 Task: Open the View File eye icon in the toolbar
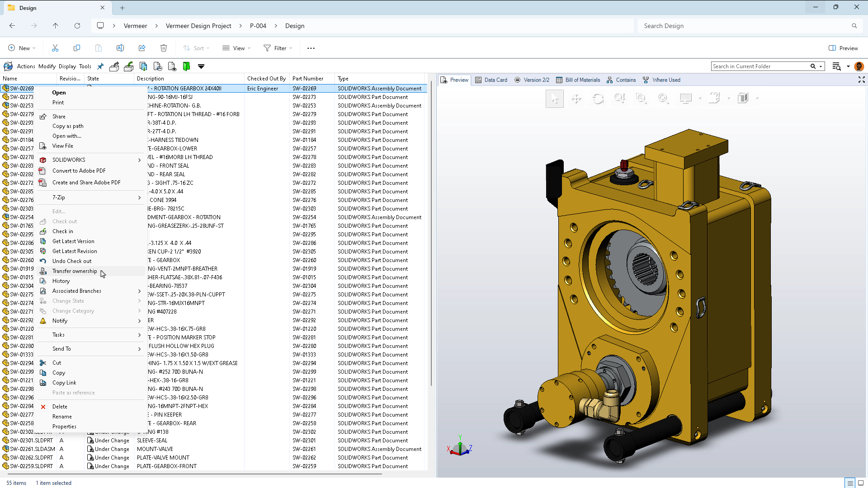click(x=172, y=66)
